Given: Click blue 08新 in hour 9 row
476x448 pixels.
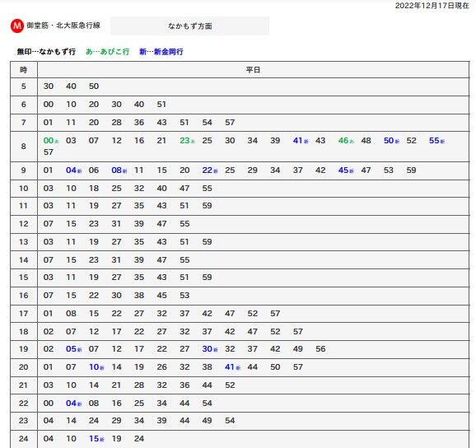Looking at the screenshot, I should click(x=119, y=170).
